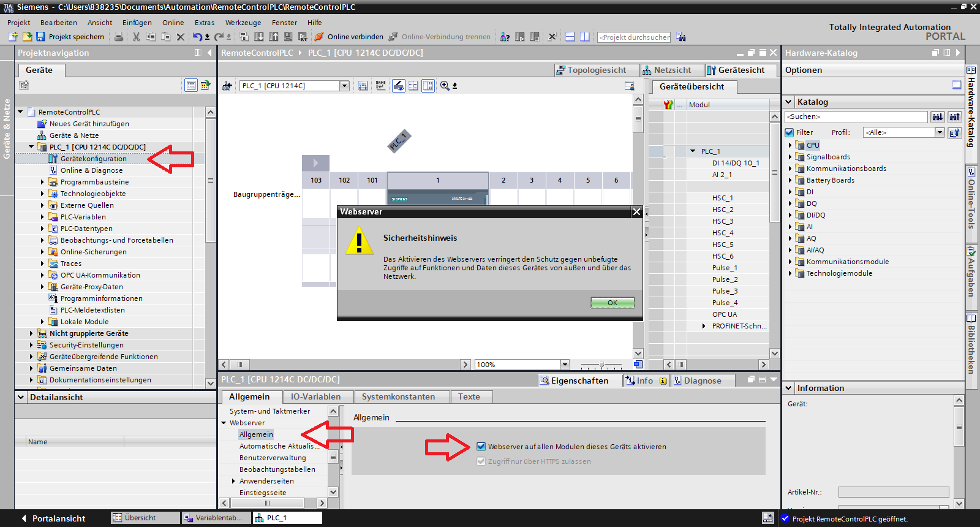Click the Übersicht taskbar button

coord(146,518)
